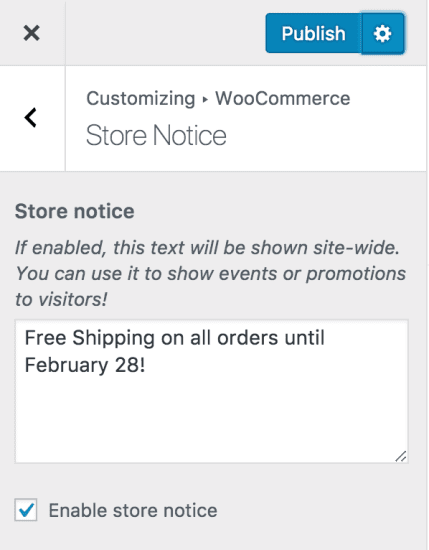Close the Customizer using the X icon
Screen dimensions: 429x550
tap(32, 33)
